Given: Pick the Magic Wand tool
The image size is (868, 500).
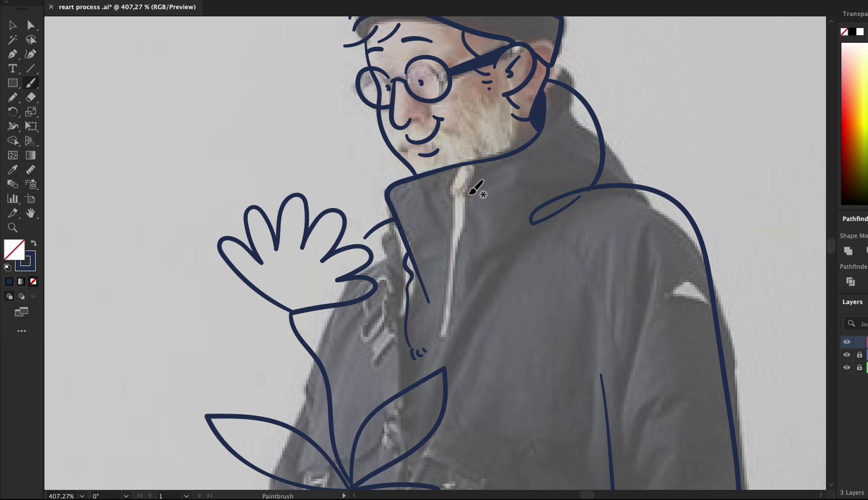Looking at the screenshot, I should tap(13, 40).
